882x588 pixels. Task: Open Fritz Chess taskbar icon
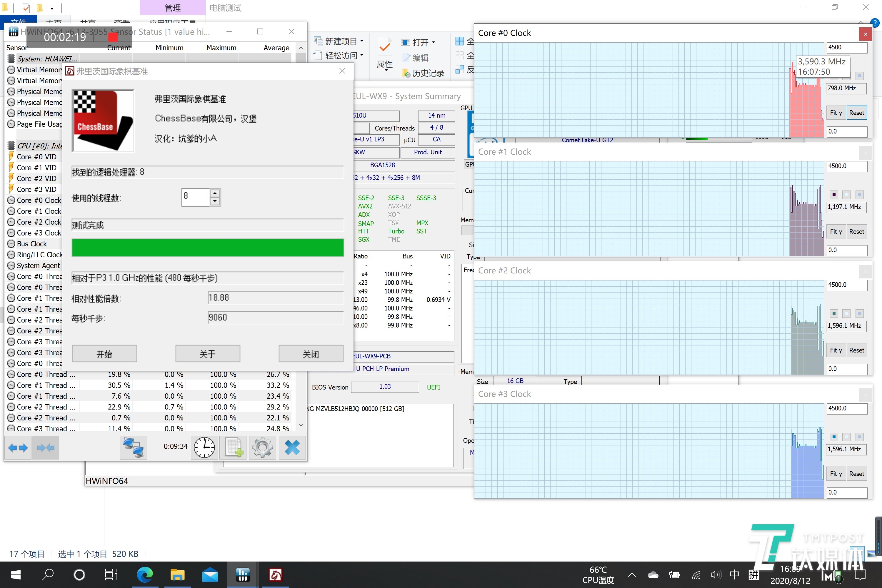(x=275, y=575)
